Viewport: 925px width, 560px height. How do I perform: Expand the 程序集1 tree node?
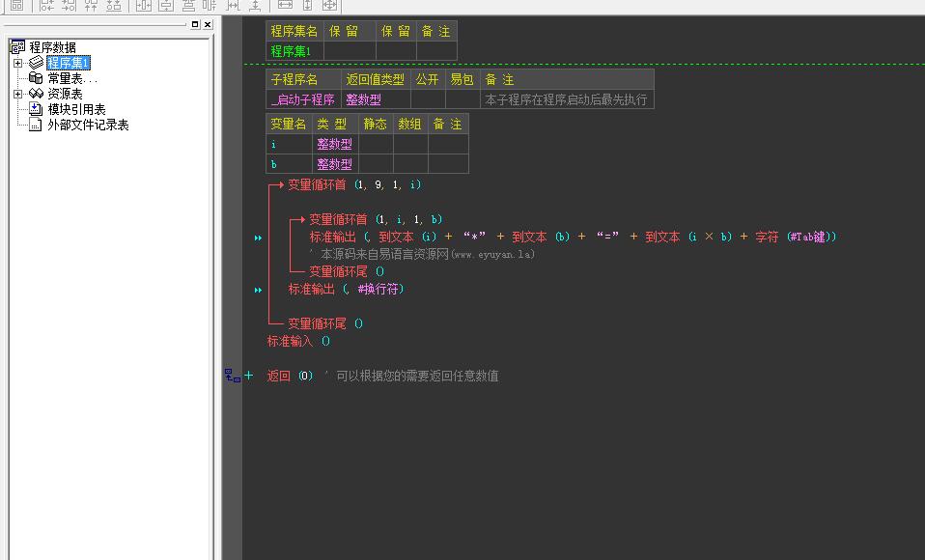coord(17,63)
